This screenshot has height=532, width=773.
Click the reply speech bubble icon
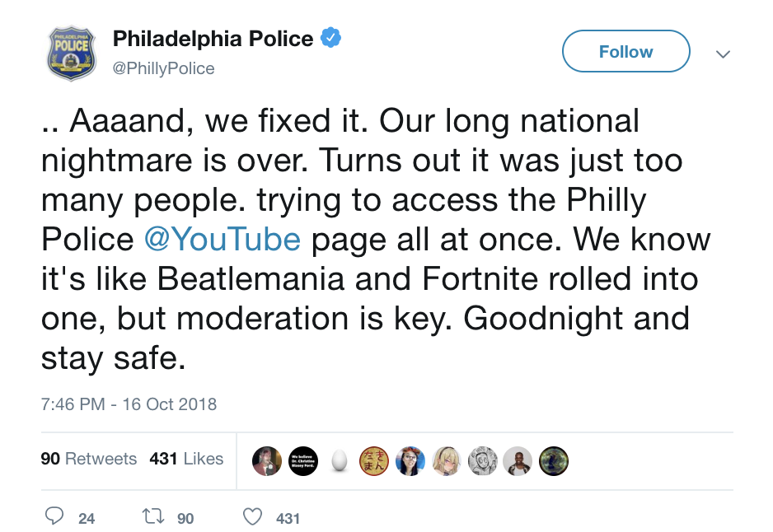55,517
